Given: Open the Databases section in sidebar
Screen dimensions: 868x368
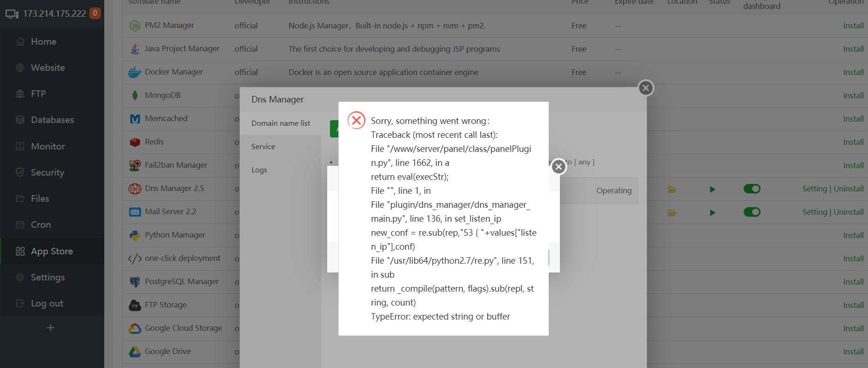Looking at the screenshot, I should click(52, 120).
